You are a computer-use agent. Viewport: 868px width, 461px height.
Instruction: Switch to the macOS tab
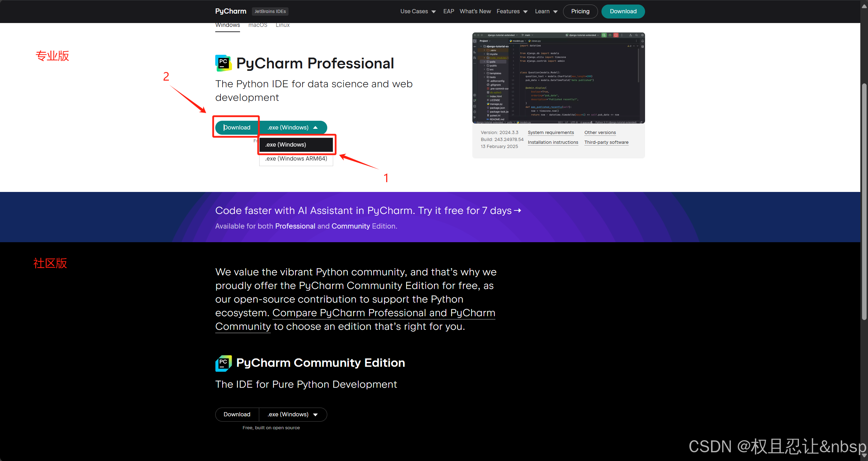(257, 25)
